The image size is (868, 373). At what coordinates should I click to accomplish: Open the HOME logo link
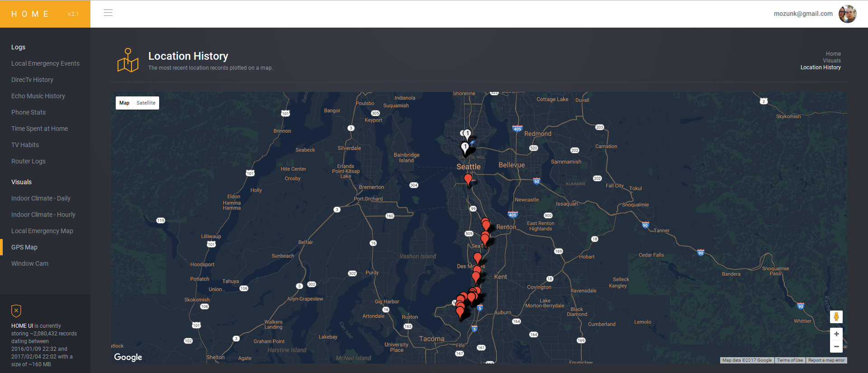(30, 14)
